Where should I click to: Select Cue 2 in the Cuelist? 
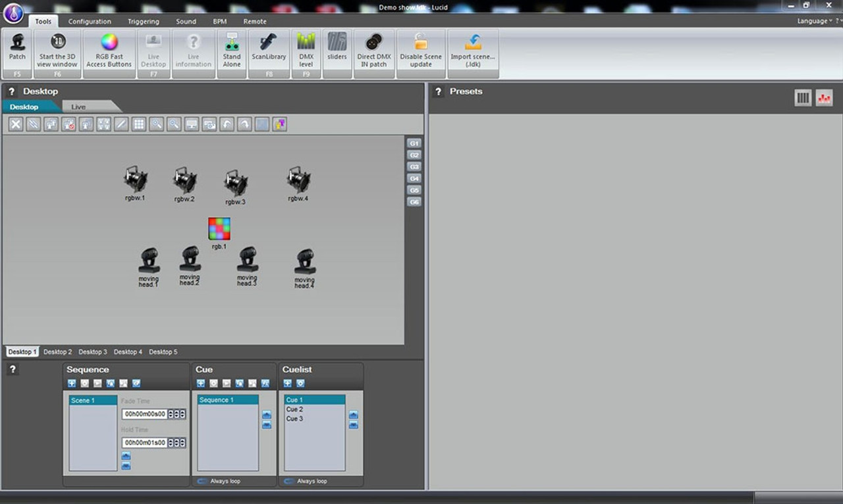(x=315, y=409)
